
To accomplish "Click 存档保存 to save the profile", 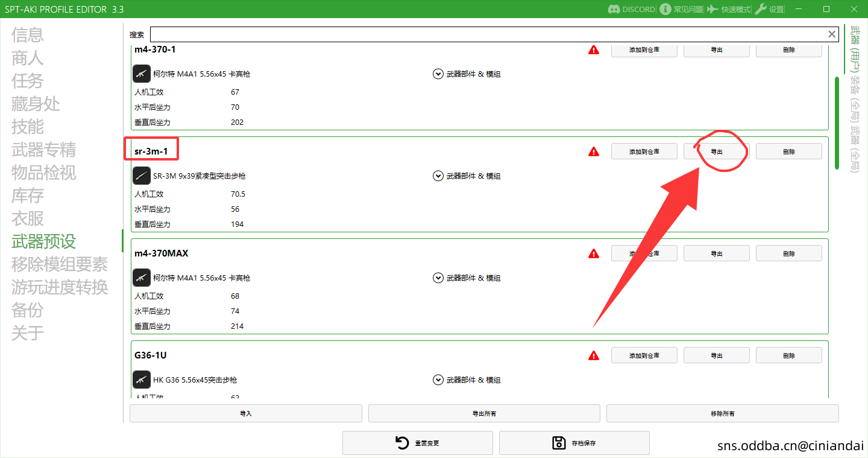I will pyautogui.click(x=574, y=443).
